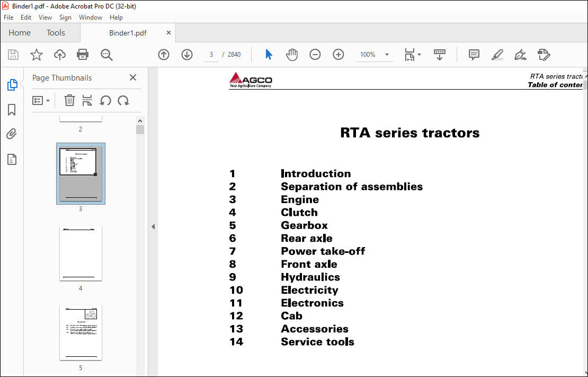588x377 pixels.
Task: Click thumbnail scrollbar up arrow
Action: [140, 121]
